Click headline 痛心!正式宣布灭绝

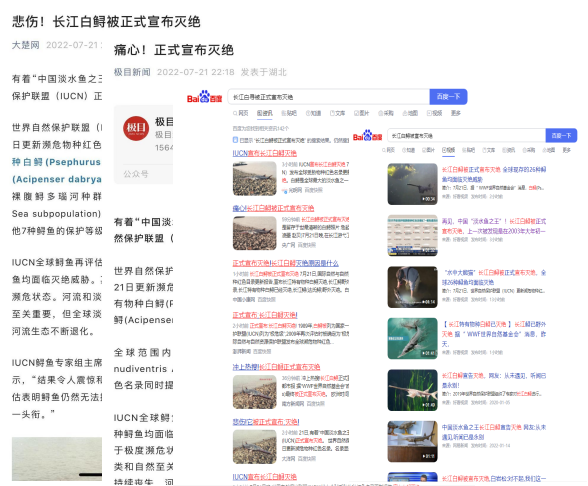click(174, 50)
